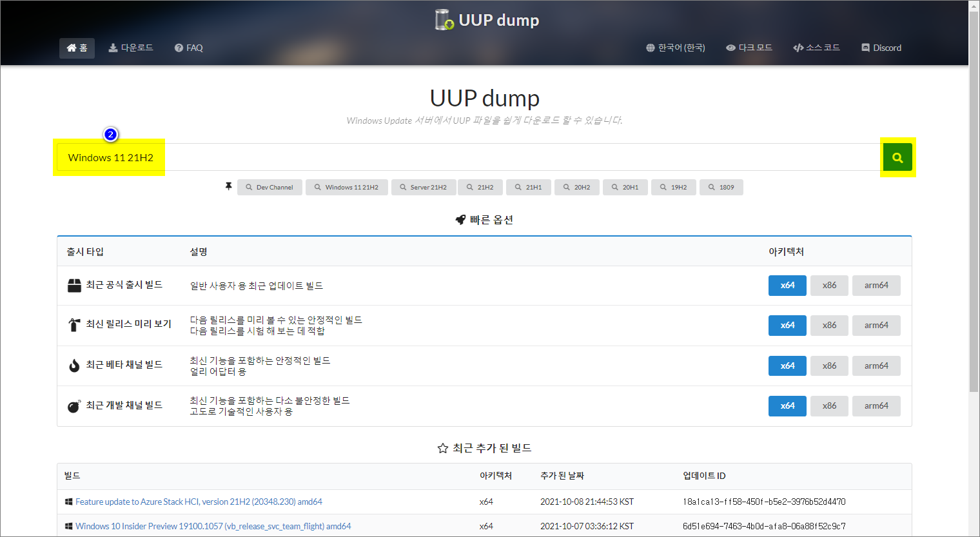The height and width of the screenshot is (537, 980).
Task: Select the Windows 11 21H2 quick search button
Action: tap(347, 188)
